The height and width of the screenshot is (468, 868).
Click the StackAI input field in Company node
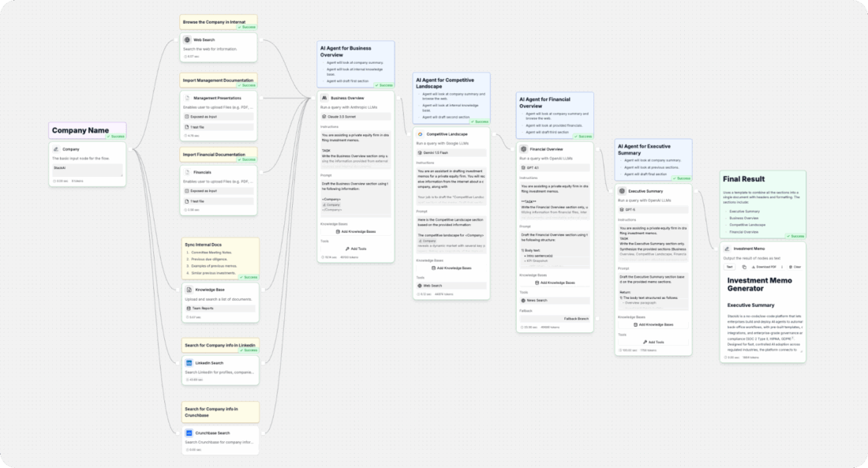(88, 170)
